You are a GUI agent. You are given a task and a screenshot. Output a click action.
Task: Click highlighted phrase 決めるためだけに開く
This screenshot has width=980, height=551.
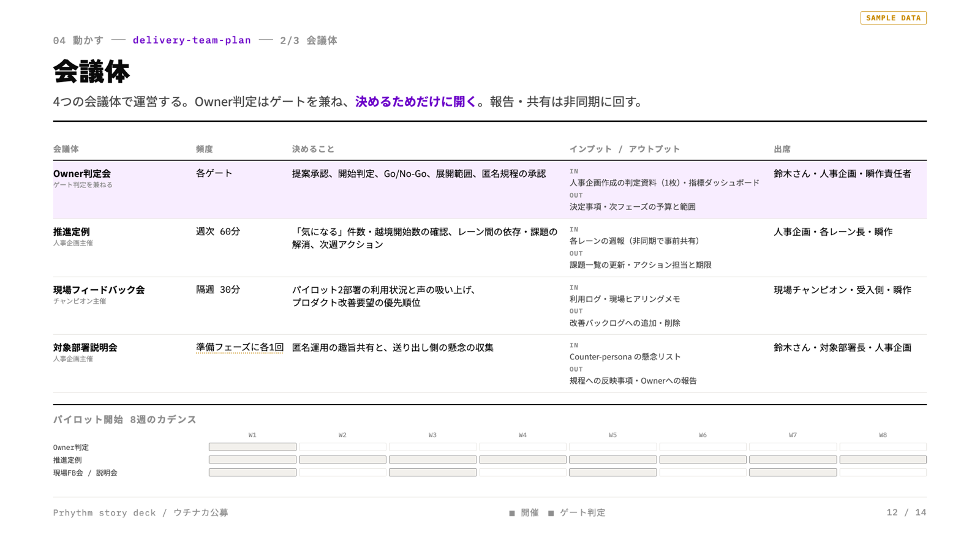(x=416, y=102)
